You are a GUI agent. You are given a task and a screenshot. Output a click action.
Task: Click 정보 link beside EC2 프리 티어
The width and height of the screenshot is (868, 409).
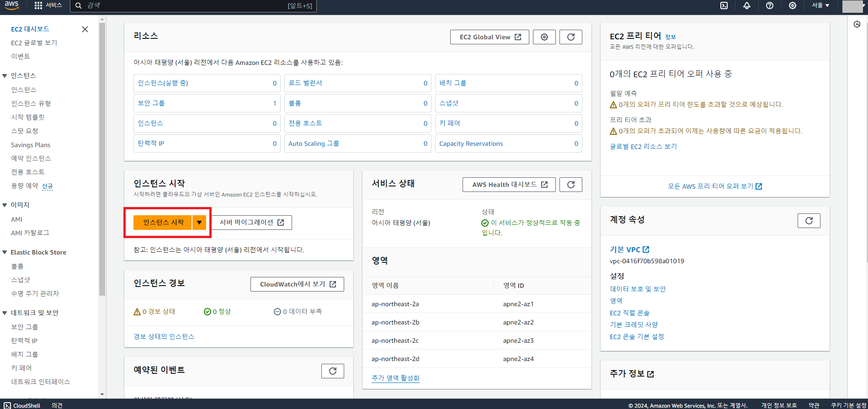click(670, 37)
